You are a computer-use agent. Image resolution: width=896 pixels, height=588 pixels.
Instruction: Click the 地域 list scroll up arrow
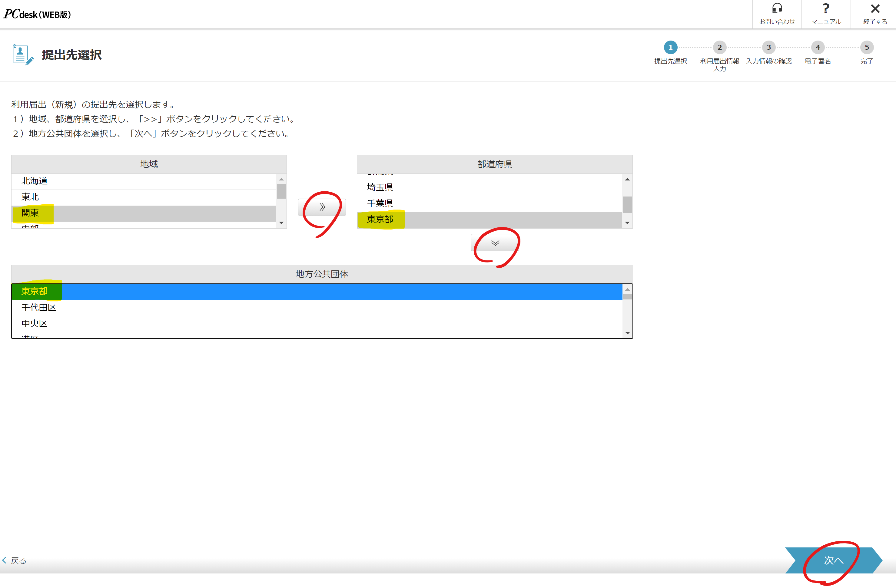click(x=281, y=179)
